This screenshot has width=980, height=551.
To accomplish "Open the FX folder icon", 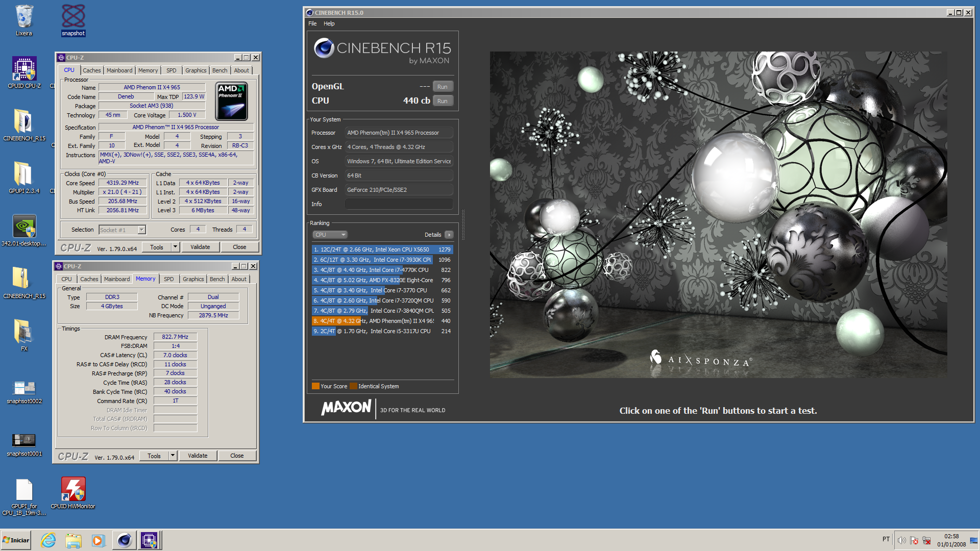I will (x=24, y=335).
